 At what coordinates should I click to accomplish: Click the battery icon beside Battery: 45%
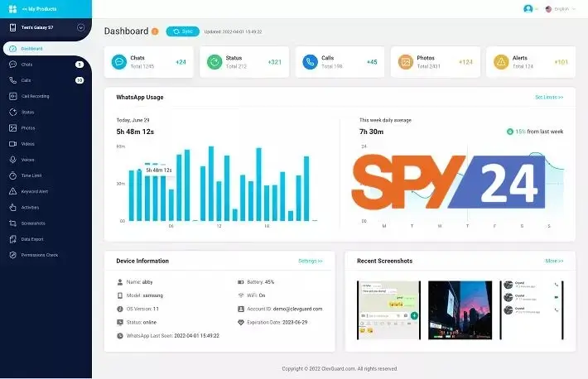(x=241, y=282)
